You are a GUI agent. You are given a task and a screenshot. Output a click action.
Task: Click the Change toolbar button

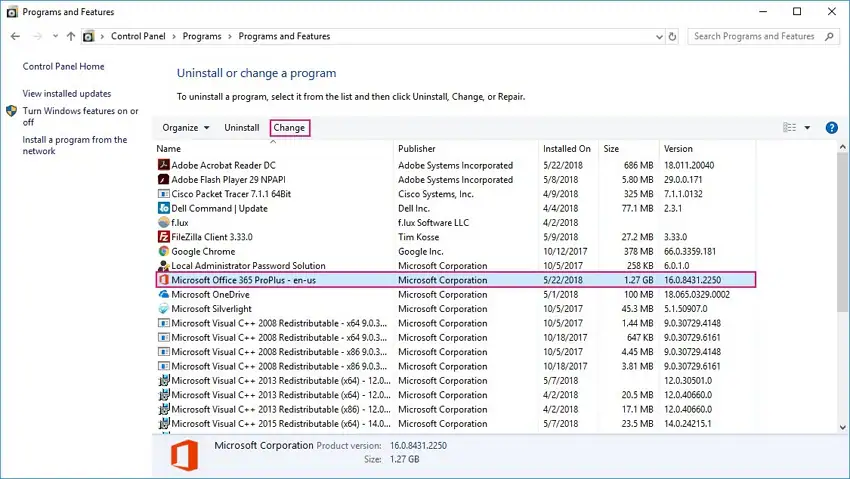289,128
